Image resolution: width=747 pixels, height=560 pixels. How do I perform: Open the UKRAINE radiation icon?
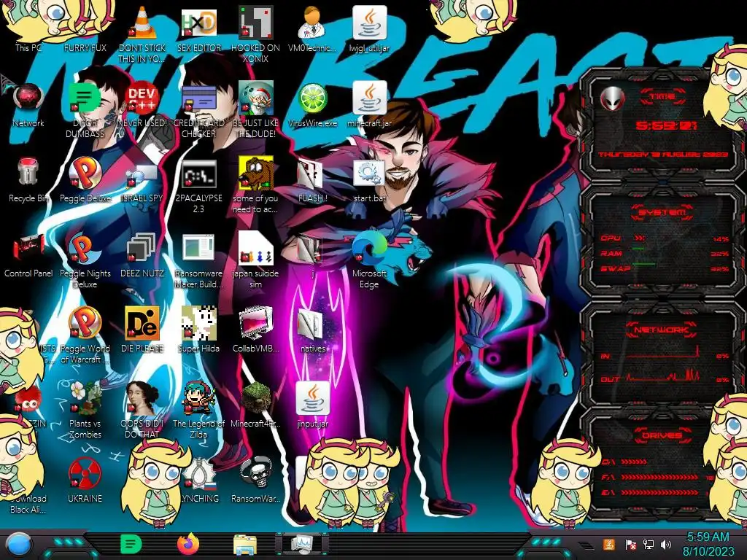point(85,481)
